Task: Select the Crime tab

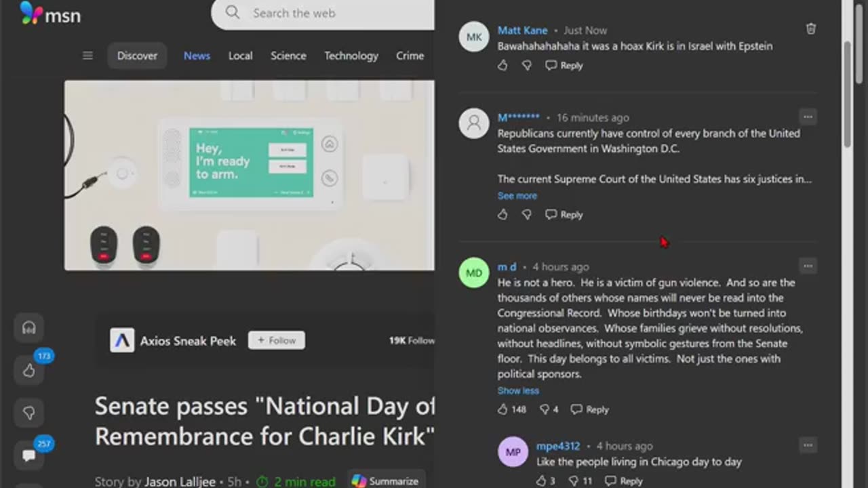Action: pos(410,56)
